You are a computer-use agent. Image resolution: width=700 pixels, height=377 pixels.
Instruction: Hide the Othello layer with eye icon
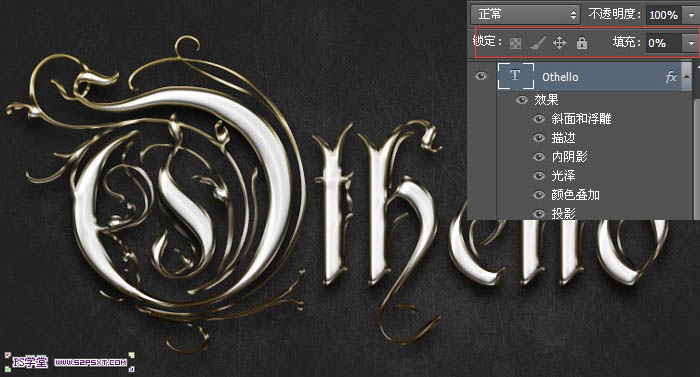pyautogui.click(x=481, y=76)
